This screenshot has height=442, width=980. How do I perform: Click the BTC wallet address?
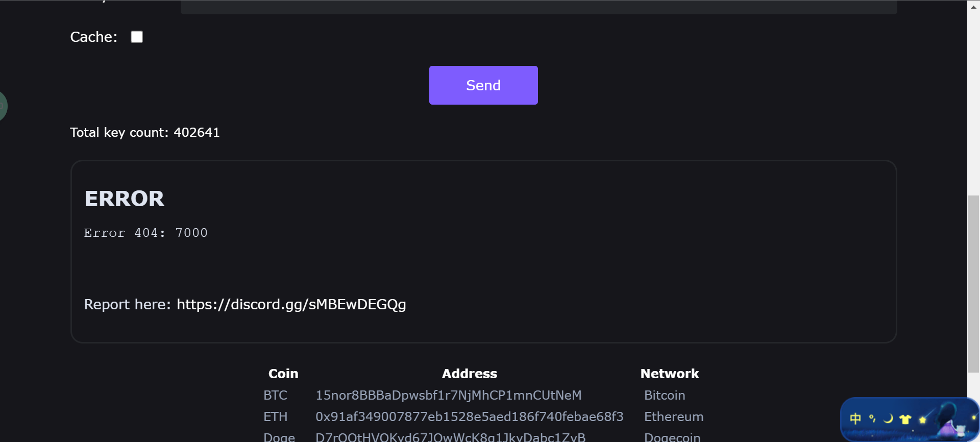(x=449, y=395)
